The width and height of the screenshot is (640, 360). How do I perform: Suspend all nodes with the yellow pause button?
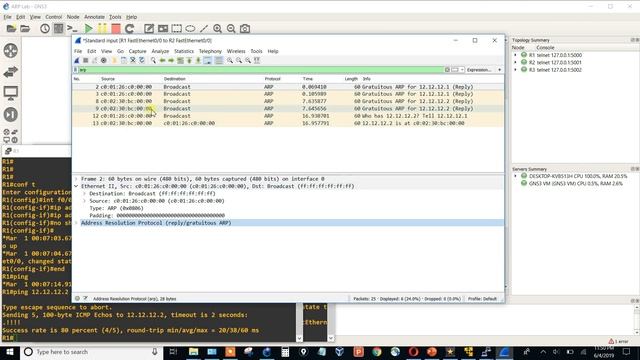(x=102, y=29)
